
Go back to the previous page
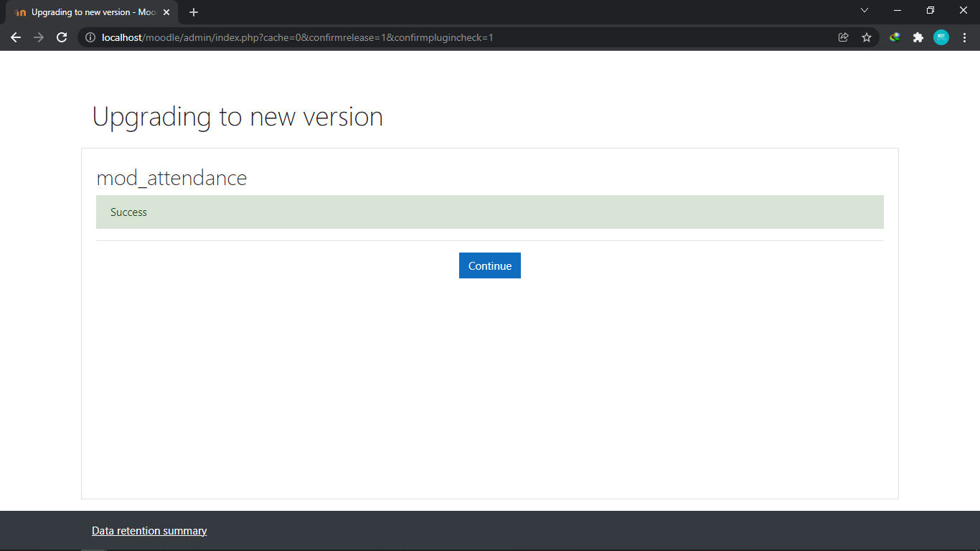tap(16, 37)
